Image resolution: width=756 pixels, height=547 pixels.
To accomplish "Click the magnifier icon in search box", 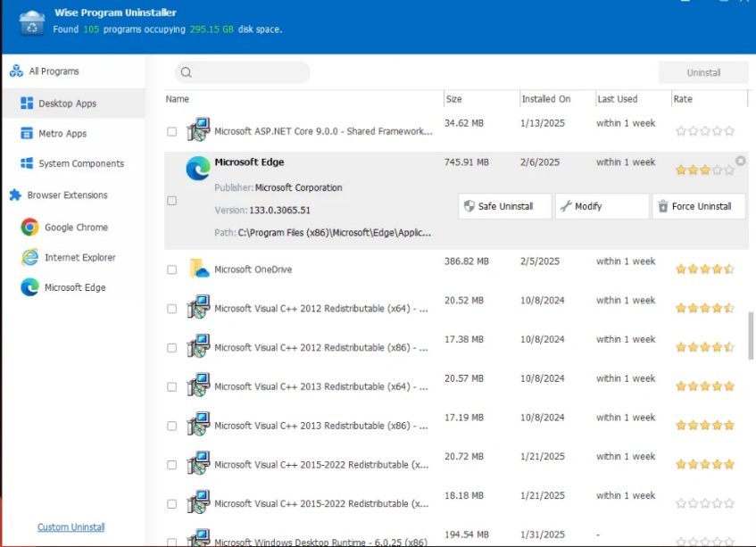I will point(186,73).
